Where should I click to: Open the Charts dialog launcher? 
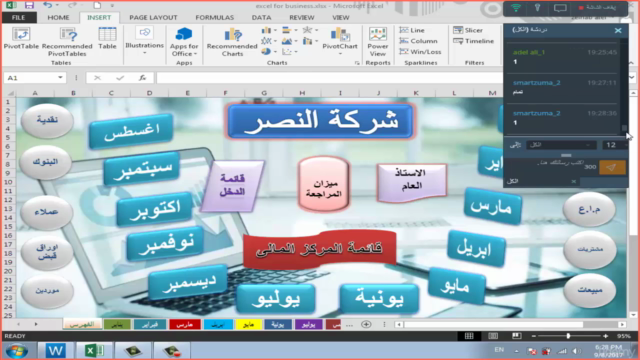(357, 63)
